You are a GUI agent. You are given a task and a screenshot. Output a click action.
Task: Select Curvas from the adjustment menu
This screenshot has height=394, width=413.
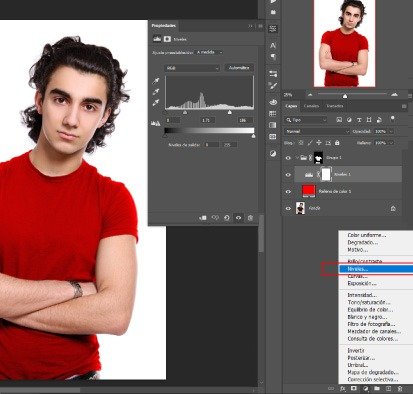pyautogui.click(x=357, y=276)
